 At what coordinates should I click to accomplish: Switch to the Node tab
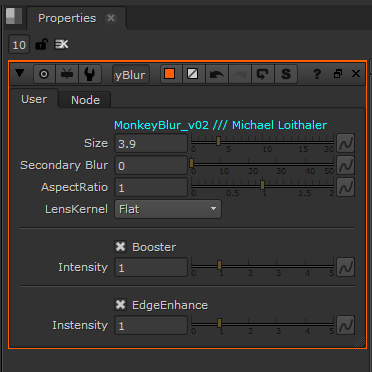[85, 100]
